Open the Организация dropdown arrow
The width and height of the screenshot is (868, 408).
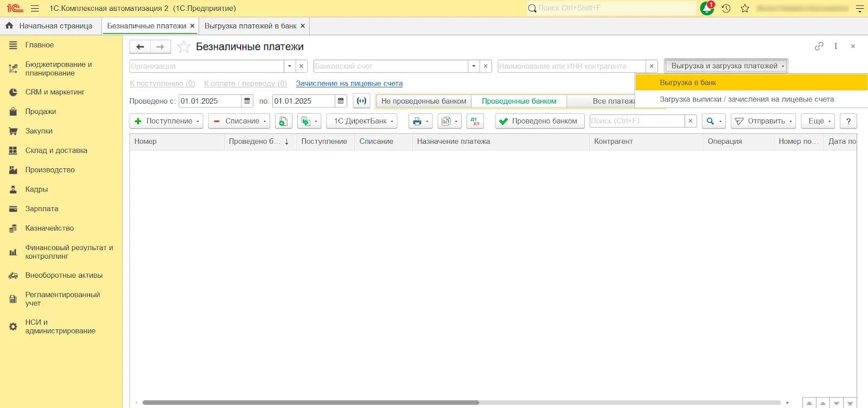290,66
